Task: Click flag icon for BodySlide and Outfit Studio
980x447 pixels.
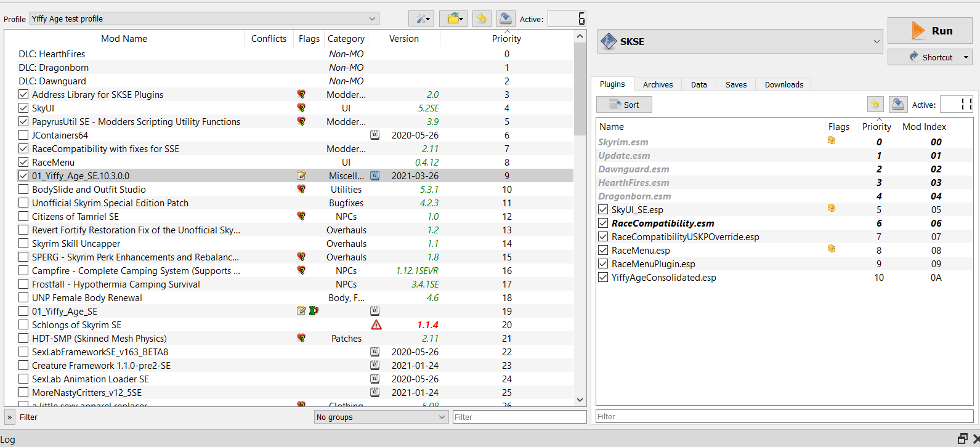Action: point(301,189)
